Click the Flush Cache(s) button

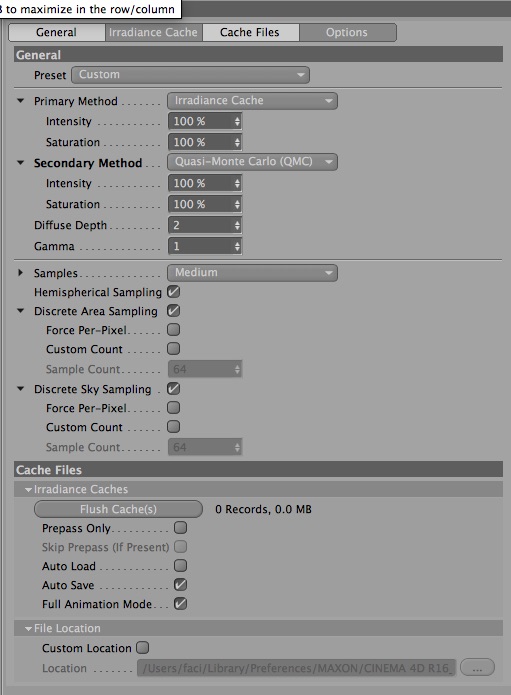point(118,509)
